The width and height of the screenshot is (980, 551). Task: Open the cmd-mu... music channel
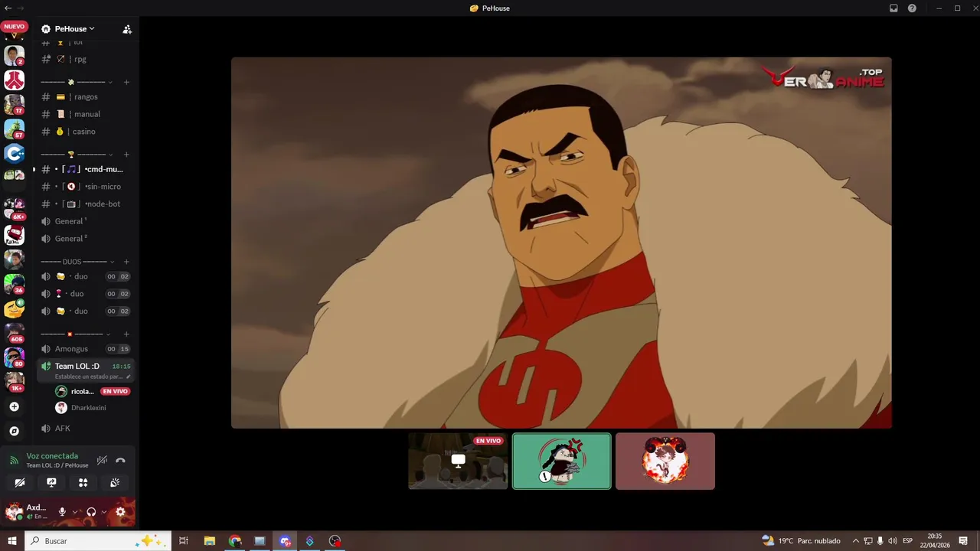(85, 169)
